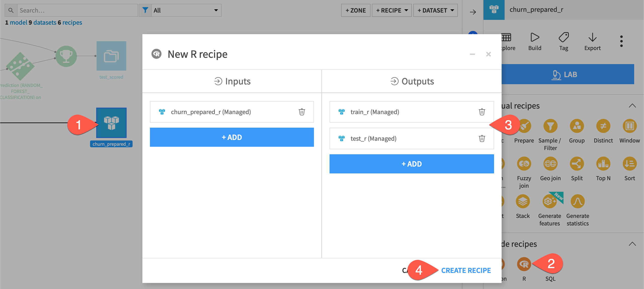Delete the train_r output dataset
644x289 pixels.
(482, 112)
